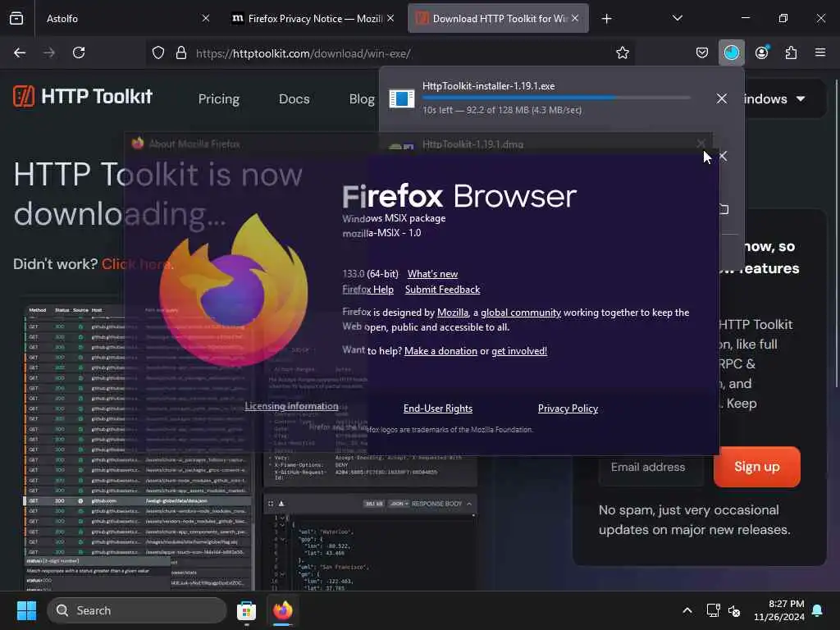Open Firefox Help link

pyautogui.click(x=367, y=290)
